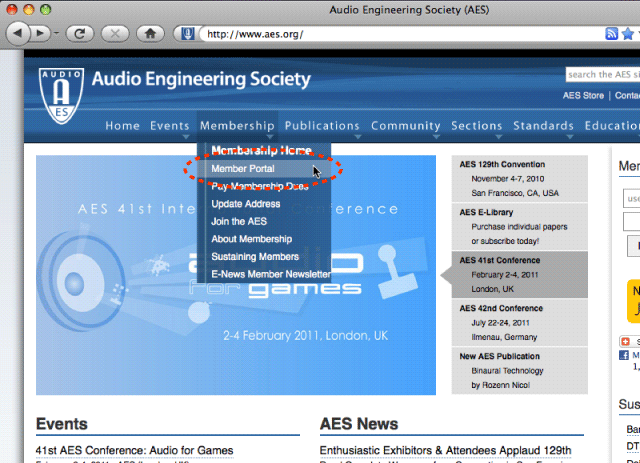Open the AES 129th Convention item
The image size is (640, 463).
pos(519,178)
